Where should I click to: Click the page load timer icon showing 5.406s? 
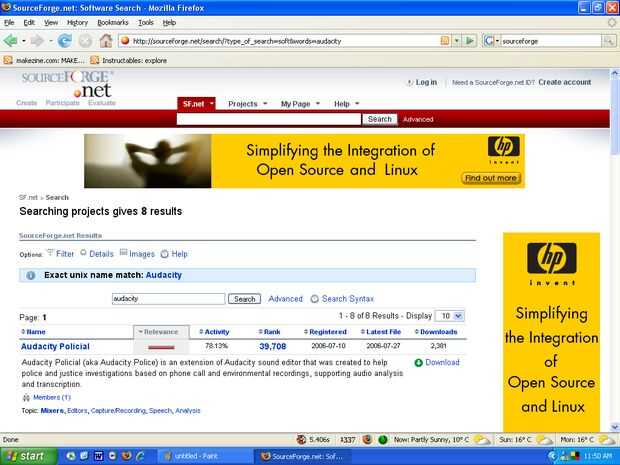pos(301,440)
